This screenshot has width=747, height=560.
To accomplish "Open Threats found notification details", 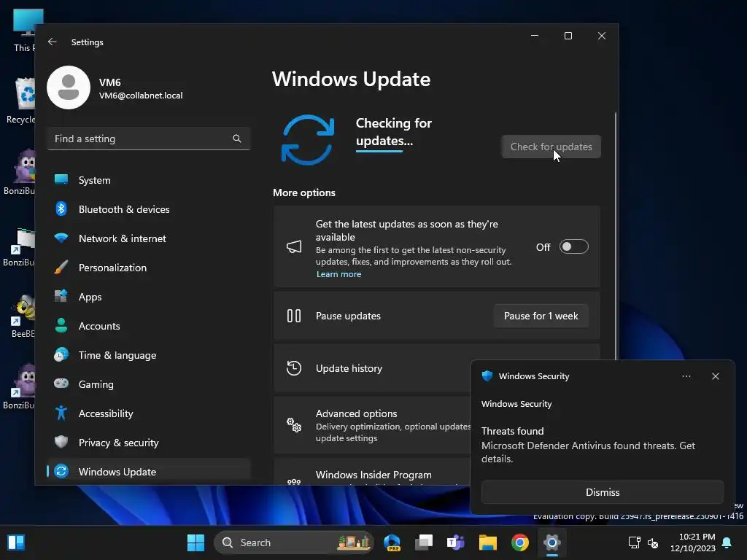I will pos(589,445).
